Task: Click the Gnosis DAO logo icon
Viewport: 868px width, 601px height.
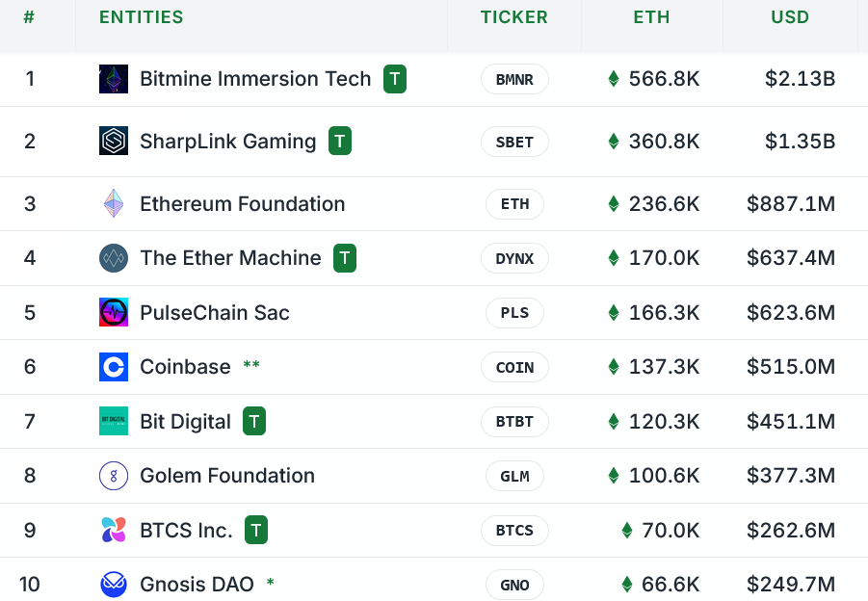Action: (x=114, y=585)
